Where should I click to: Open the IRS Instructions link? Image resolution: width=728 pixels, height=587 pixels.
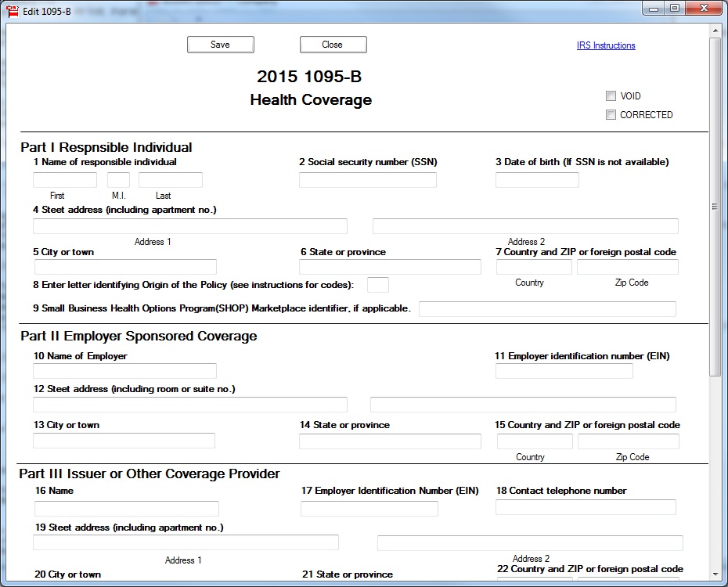[605, 45]
